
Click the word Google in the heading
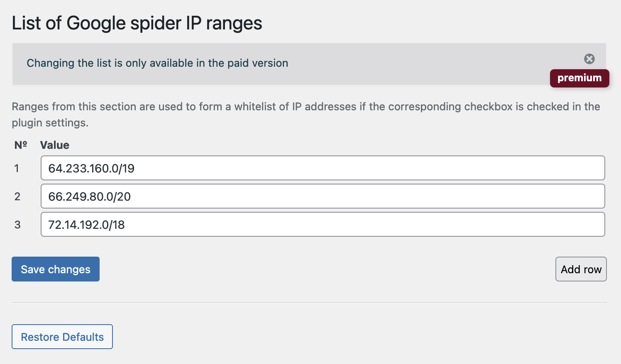tap(96, 23)
